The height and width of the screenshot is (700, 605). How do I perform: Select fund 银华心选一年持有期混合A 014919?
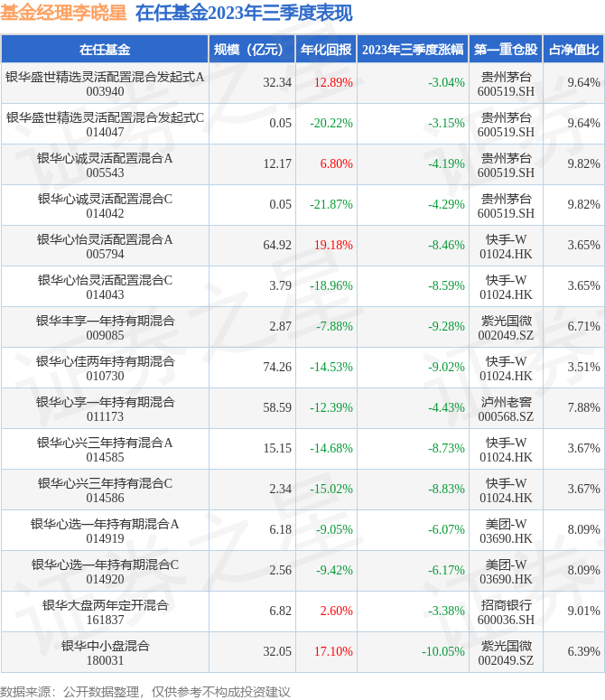point(105,530)
